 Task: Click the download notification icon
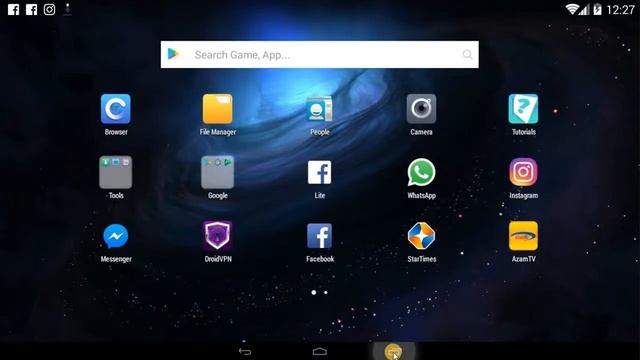68,9
